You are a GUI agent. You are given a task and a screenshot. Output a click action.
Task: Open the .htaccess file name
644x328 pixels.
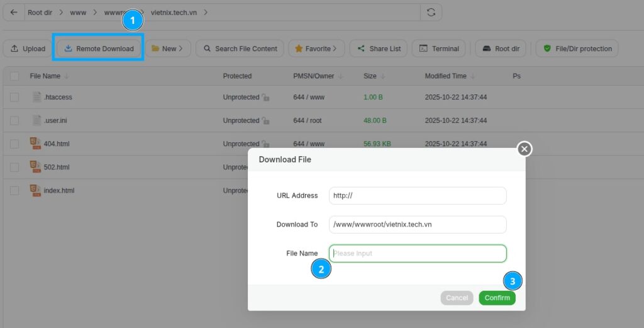pyautogui.click(x=58, y=97)
